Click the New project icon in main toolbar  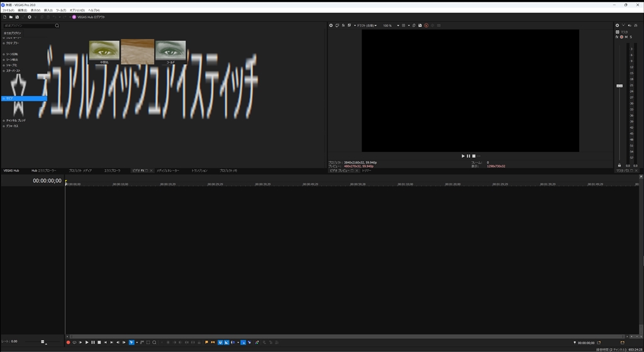(x=5, y=17)
